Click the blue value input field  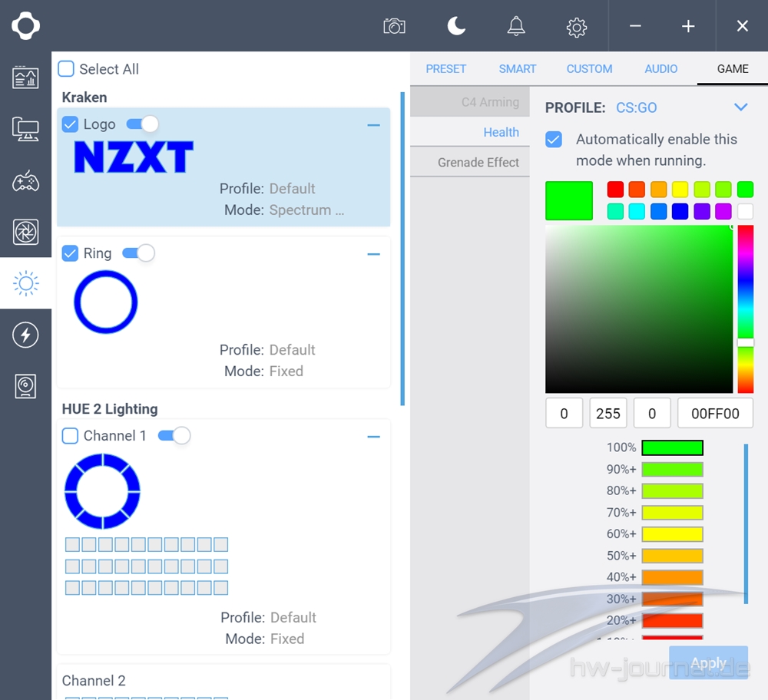652,413
